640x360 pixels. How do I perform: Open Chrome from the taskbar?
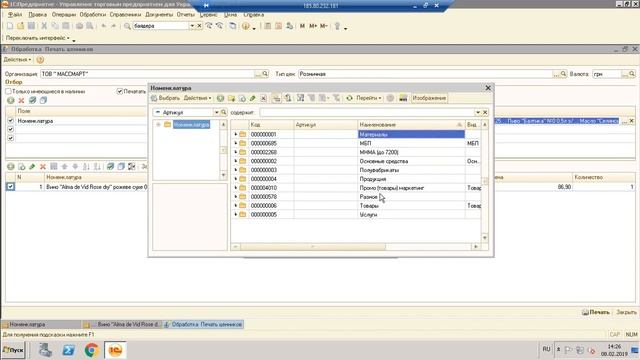coord(91,350)
